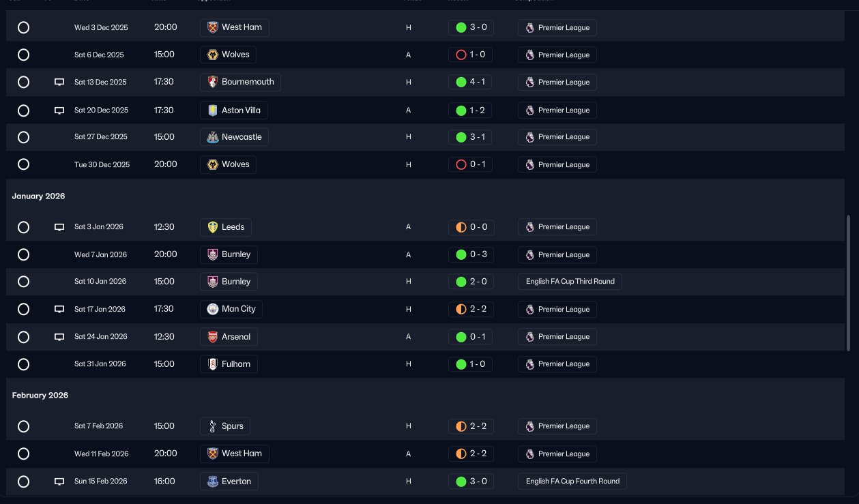Select the radio circle for the Fulham fixture
The width and height of the screenshot is (859, 504).
tap(23, 364)
